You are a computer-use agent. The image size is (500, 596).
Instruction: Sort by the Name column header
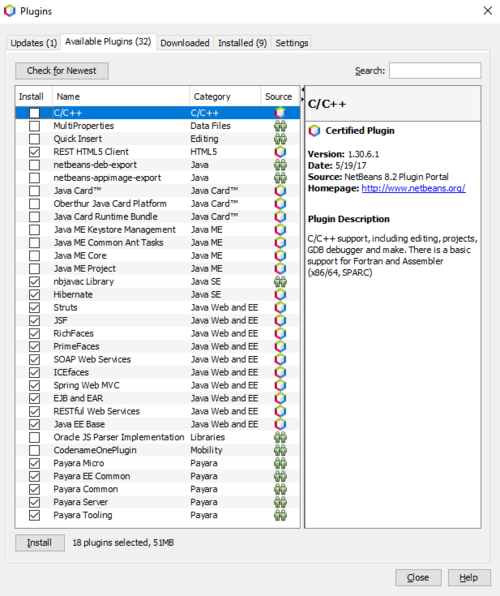[121, 97]
